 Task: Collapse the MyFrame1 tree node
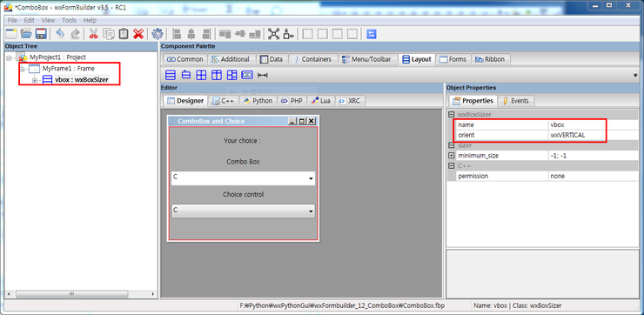[x=22, y=69]
